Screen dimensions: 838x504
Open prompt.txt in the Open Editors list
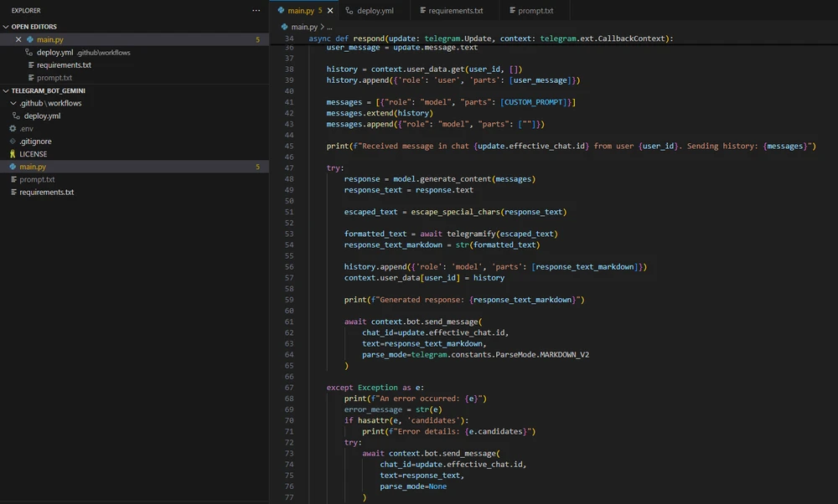pyautogui.click(x=54, y=78)
